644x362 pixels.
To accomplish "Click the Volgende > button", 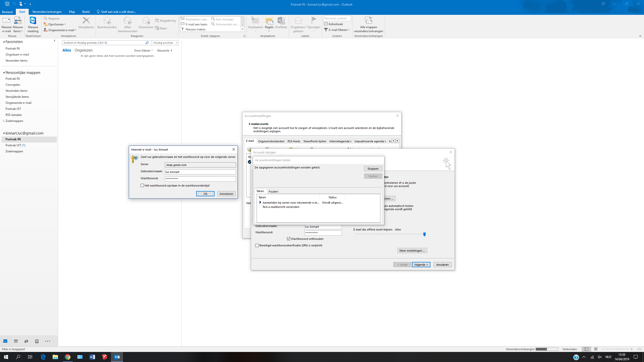I will click(421, 265).
